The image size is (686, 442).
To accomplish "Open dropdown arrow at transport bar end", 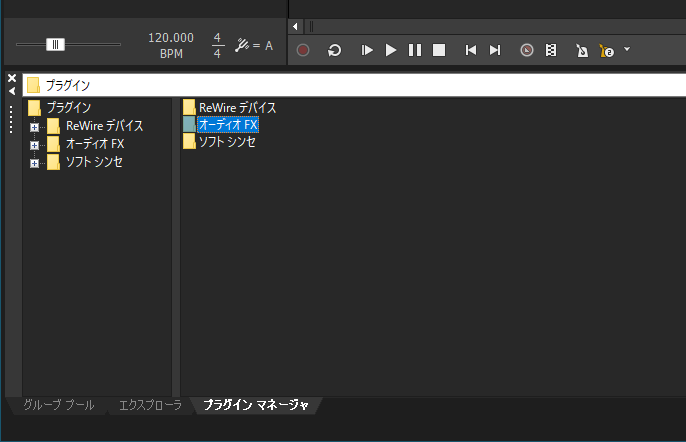I will (x=627, y=48).
